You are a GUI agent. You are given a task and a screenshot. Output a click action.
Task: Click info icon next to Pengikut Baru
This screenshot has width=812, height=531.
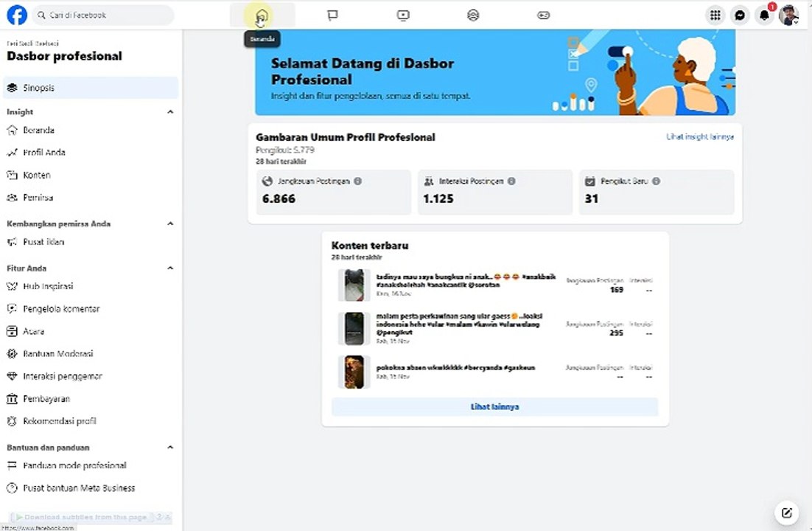656,181
